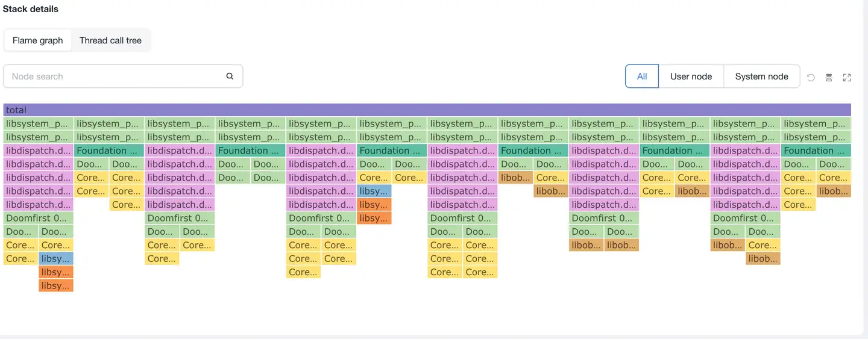
Task: Click the rightmost teal Foundation frame
Action: [816, 151]
